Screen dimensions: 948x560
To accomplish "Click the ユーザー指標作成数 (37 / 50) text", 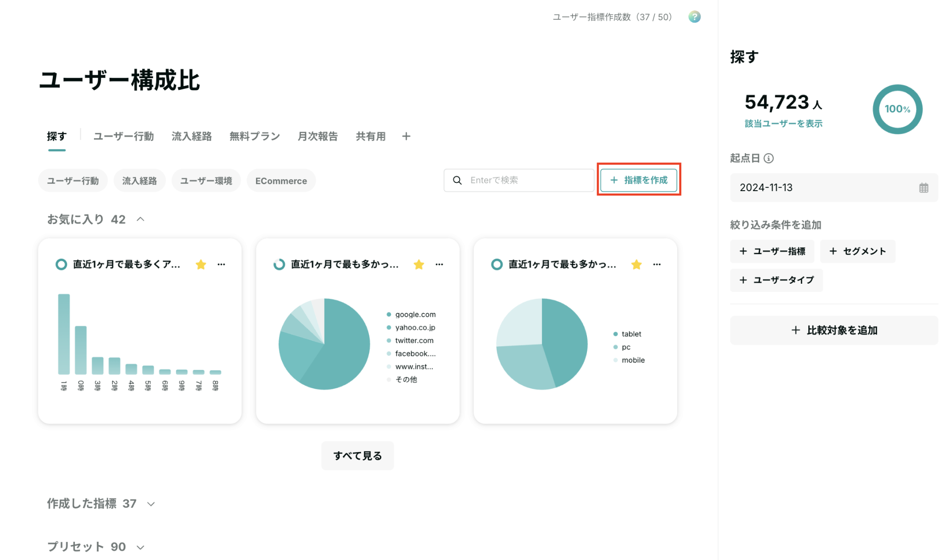I will 612,17.
